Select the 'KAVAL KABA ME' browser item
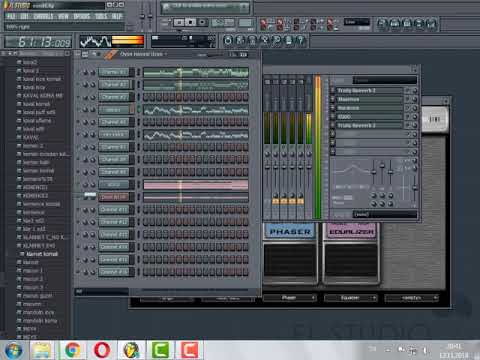This screenshot has height=360, width=480. click(43, 96)
